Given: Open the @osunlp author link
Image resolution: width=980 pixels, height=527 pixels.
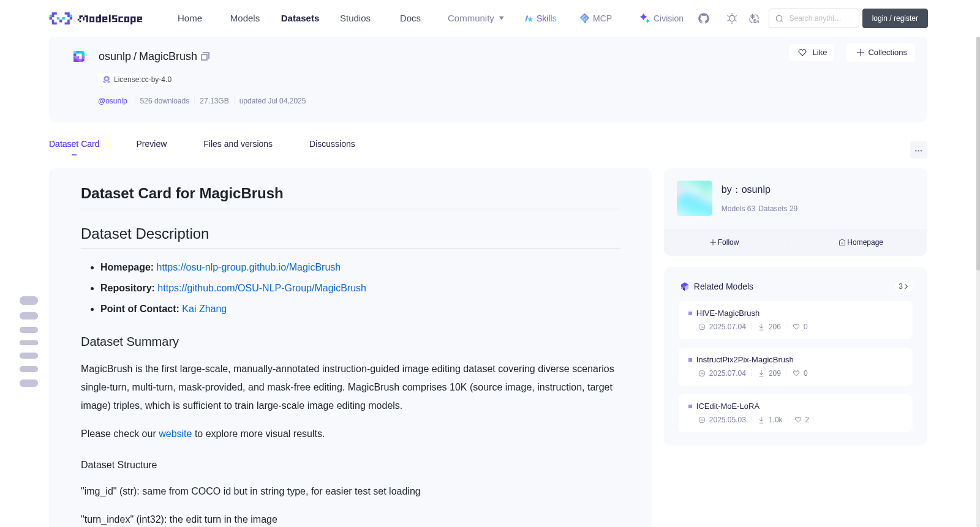Looking at the screenshot, I should coord(113,101).
